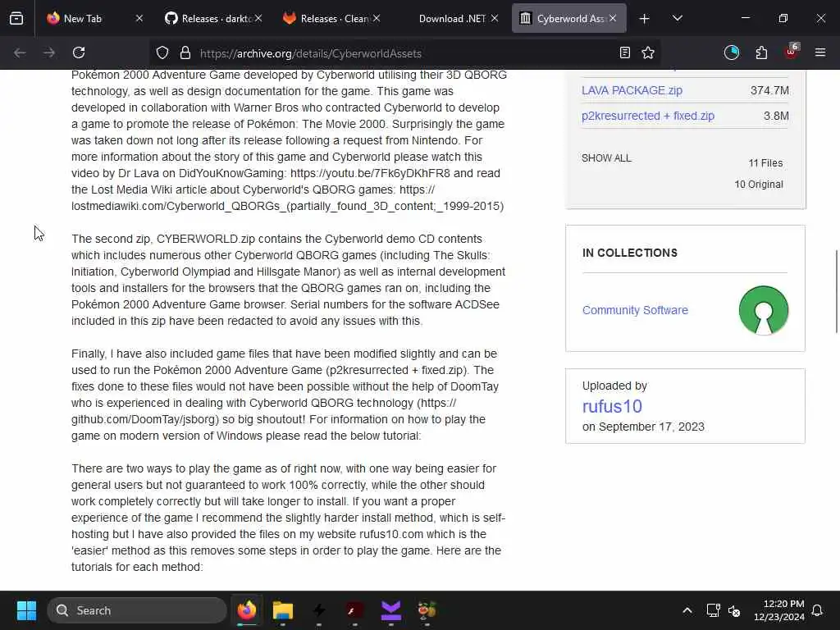The image size is (840, 630).
Task: Click the taskbar Search box
Action: (x=137, y=610)
